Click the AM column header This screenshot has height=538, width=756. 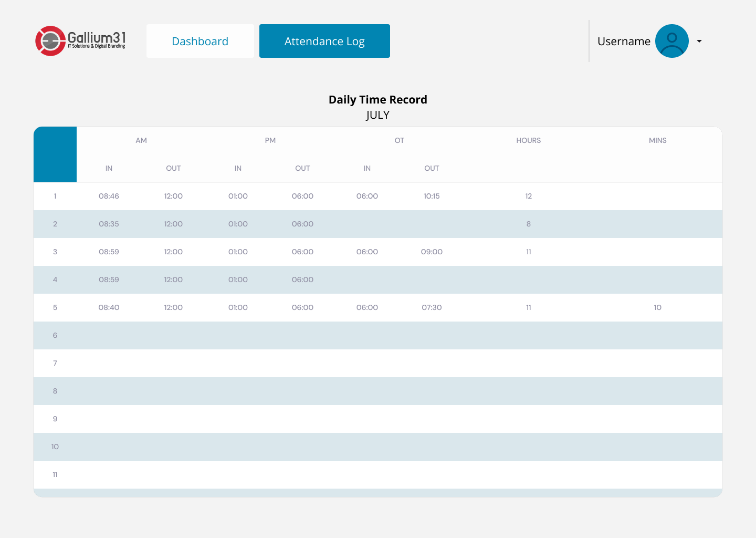pos(141,140)
